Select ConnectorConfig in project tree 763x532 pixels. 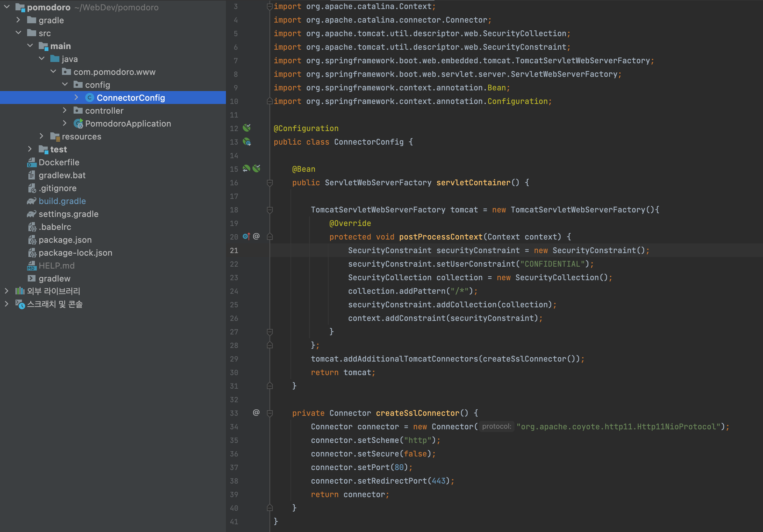point(131,98)
